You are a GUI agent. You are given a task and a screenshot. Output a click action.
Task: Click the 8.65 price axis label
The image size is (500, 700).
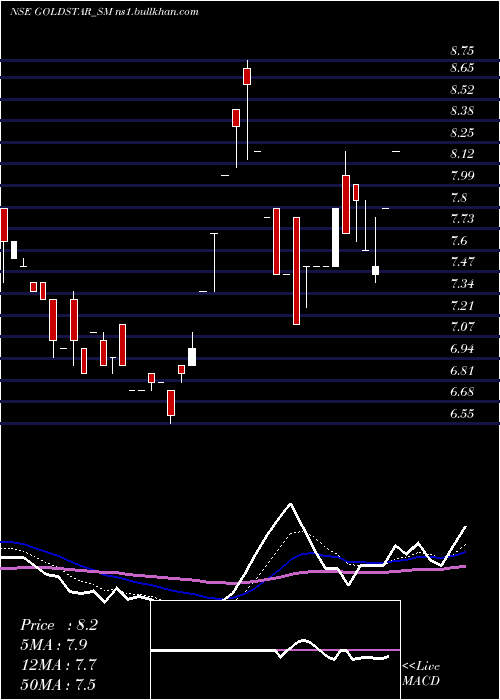(x=462, y=68)
